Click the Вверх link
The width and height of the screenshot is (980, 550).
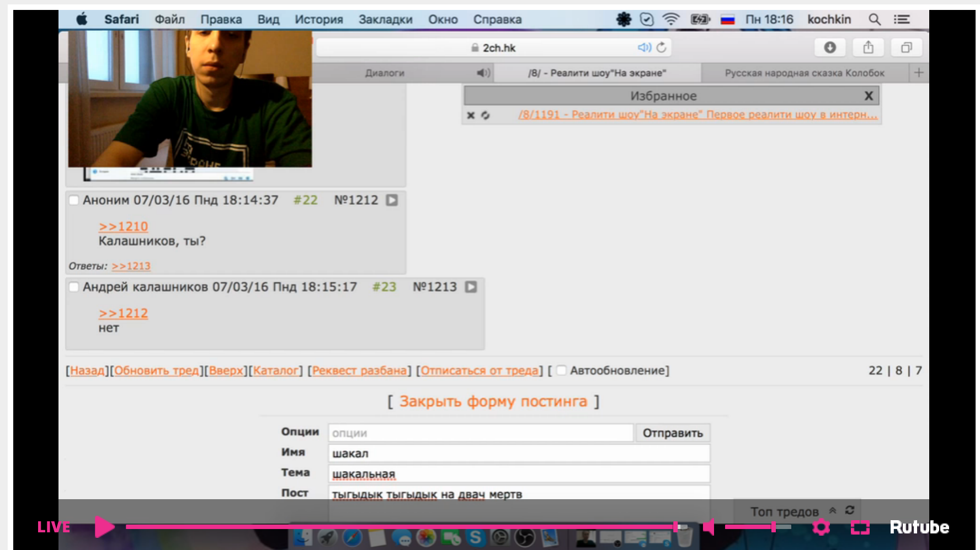point(226,371)
